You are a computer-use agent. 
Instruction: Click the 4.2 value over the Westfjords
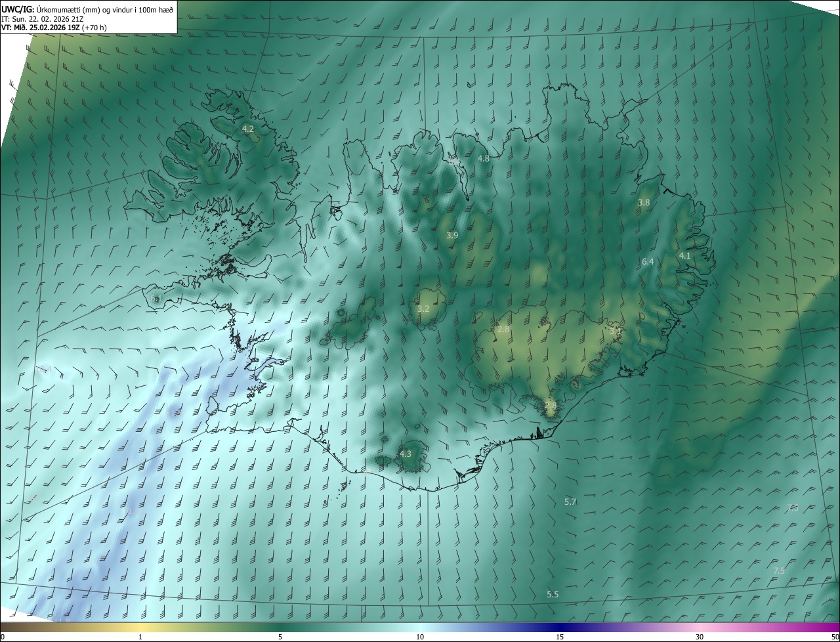[x=248, y=129]
